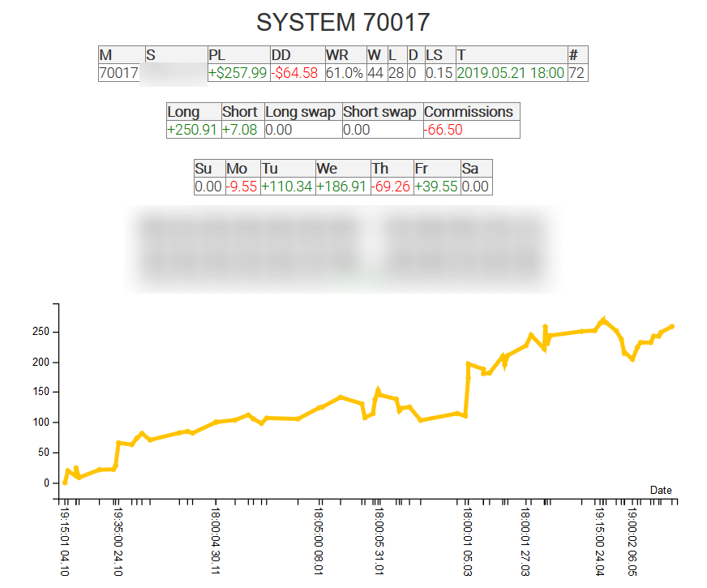Click the 2019.05.21 18:00 timestamp
The height and width of the screenshot is (588, 707).
(511, 73)
